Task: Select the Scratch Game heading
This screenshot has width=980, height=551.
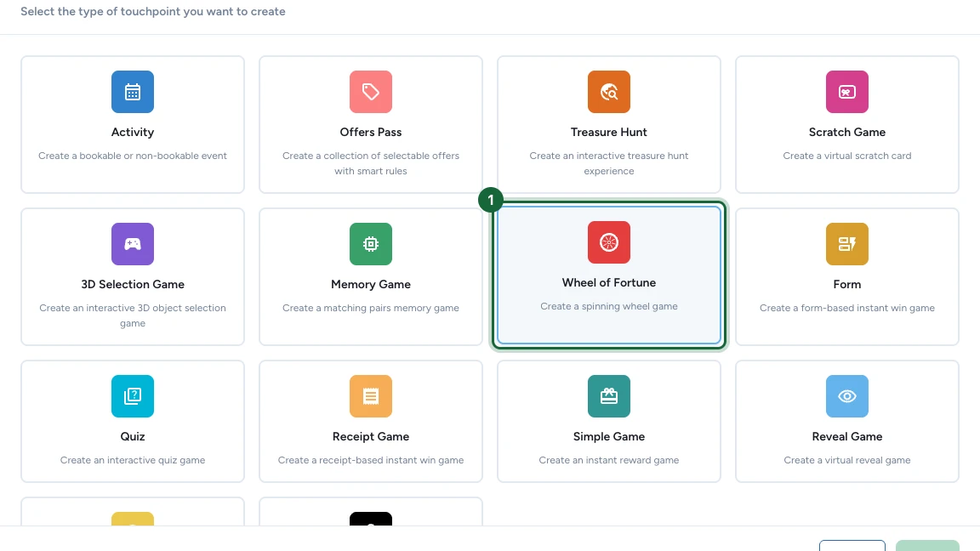Action: click(x=847, y=132)
